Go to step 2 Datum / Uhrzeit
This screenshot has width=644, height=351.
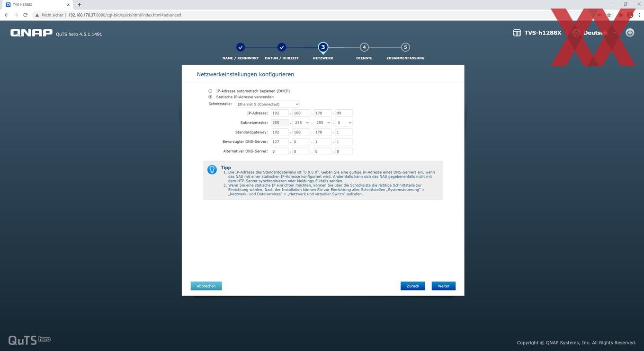pos(282,47)
